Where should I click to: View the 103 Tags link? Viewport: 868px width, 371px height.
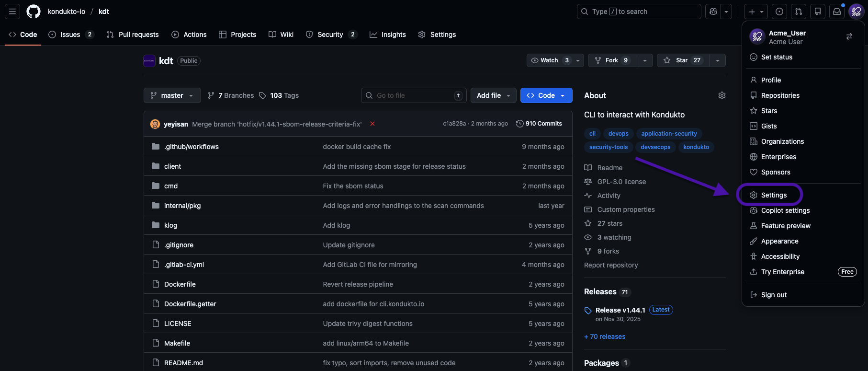tap(279, 95)
